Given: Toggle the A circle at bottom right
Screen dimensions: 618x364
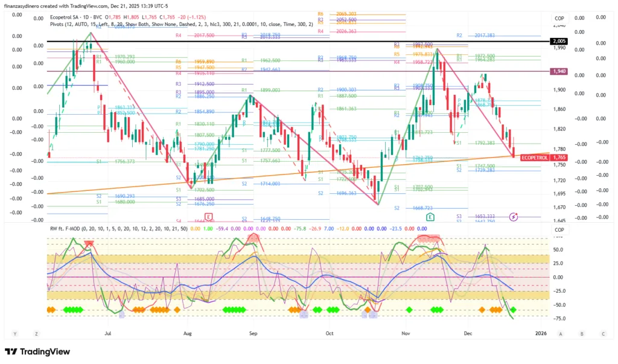Looking at the screenshot, I should [x=561, y=333].
